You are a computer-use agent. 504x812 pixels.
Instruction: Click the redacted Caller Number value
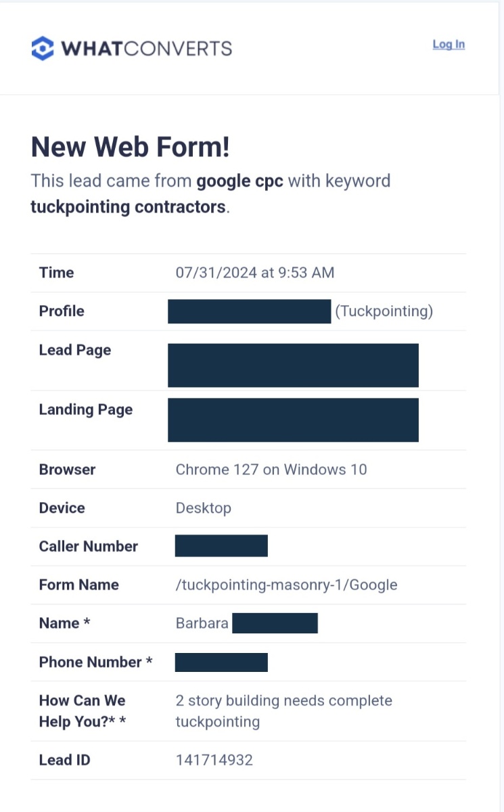(221, 545)
